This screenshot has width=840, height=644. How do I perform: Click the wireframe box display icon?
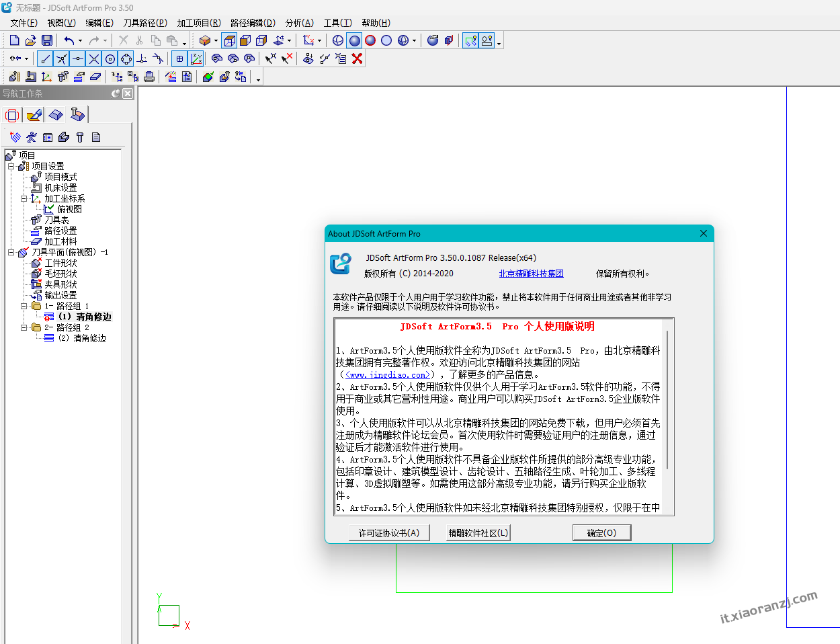[230, 40]
